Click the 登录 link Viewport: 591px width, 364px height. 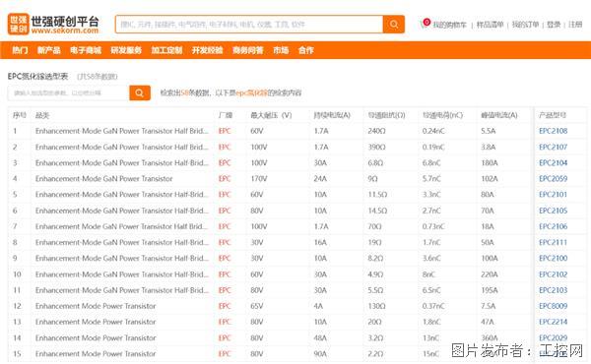point(554,25)
